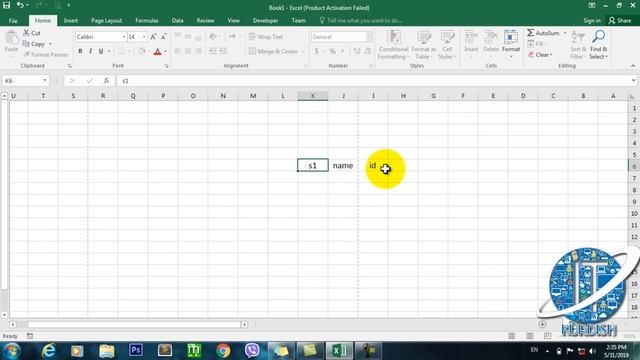Click the formula bar containing s1
This screenshot has width=640, height=360.
tap(373, 81)
